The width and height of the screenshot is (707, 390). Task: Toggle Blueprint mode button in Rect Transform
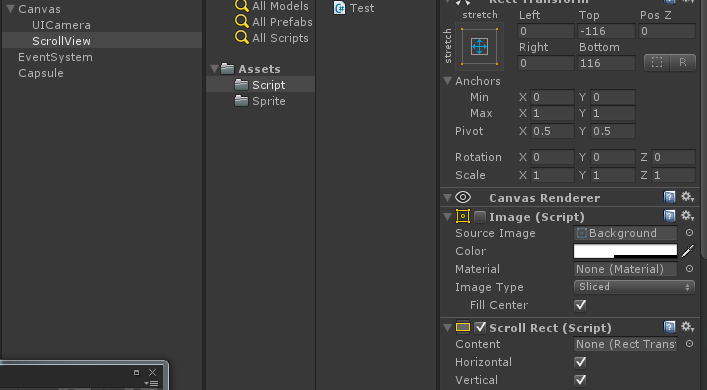(657, 63)
